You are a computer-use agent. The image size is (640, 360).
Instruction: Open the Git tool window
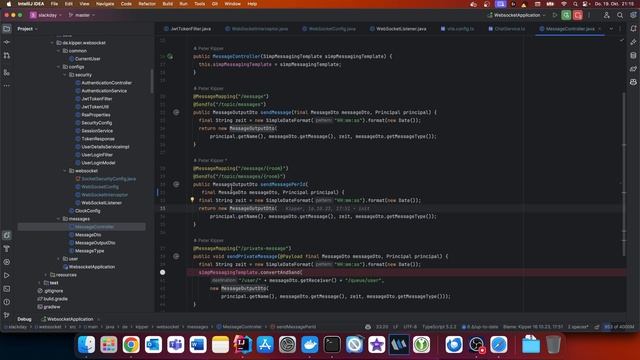pyautogui.click(x=7, y=315)
